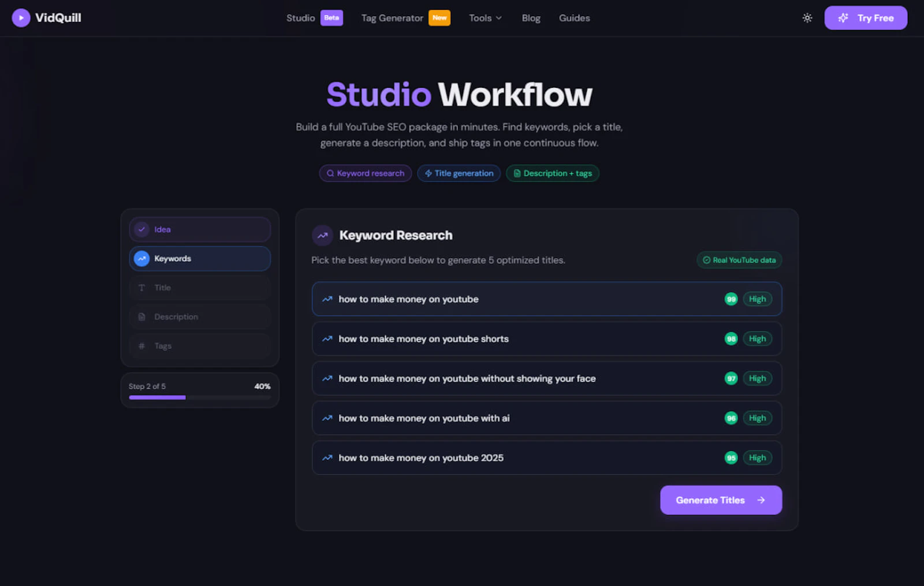Click the Tags step hash icon
Screen dimensions: 924x586
[x=141, y=346]
